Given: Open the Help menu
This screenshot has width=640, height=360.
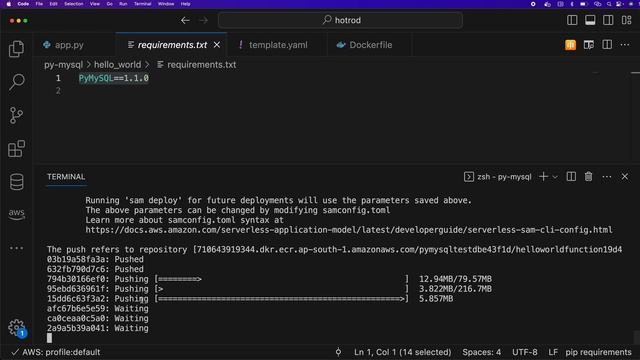Looking at the screenshot, I should pyautogui.click(x=185, y=4).
